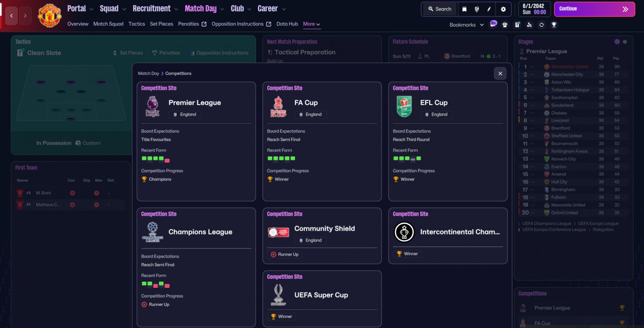Click the Premier League logo in its card
The height and width of the screenshot is (328, 644).
click(152, 107)
